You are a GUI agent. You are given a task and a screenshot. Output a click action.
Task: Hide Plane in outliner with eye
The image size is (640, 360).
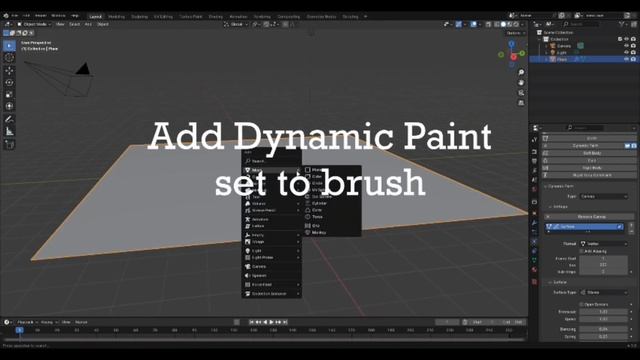click(x=627, y=59)
